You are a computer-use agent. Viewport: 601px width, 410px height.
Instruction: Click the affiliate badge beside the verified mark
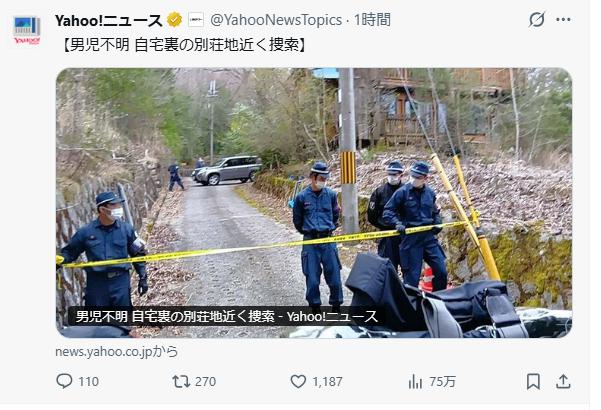(x=195, y=20)
